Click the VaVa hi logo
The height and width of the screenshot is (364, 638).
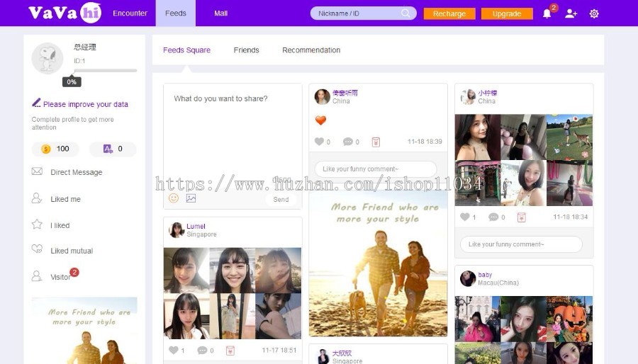coord(65,13)
